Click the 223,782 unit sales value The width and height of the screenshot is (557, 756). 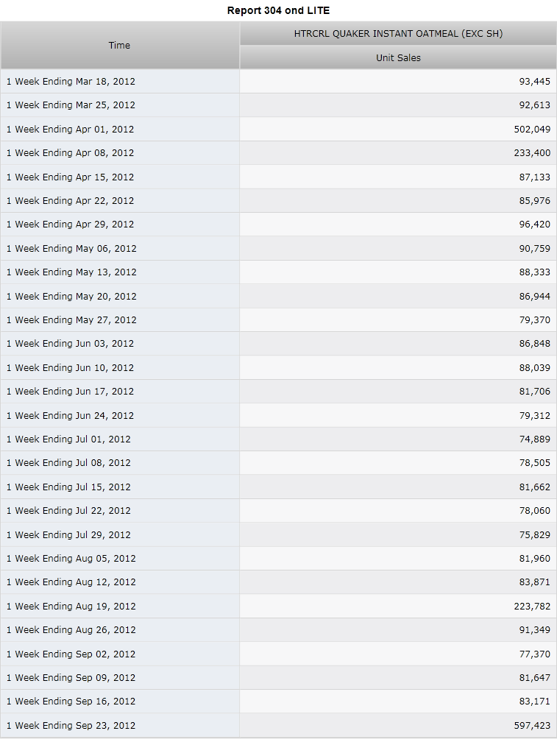tap(532, 606)
